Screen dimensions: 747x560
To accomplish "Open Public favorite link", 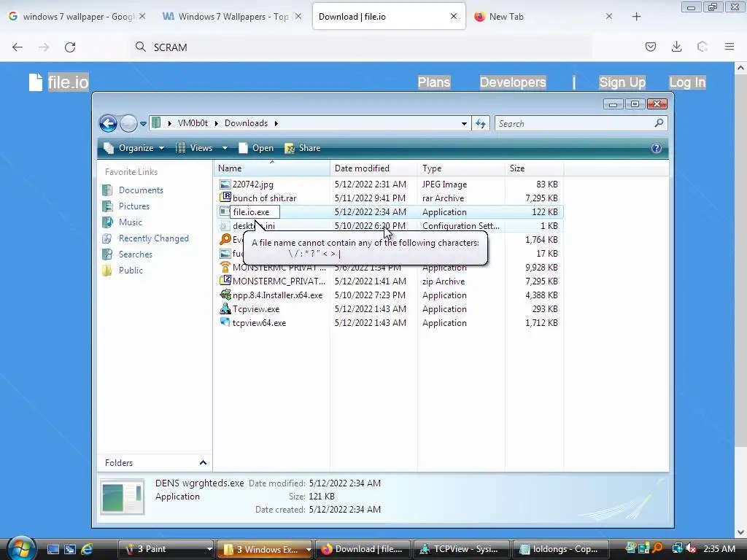I will 131,271.
